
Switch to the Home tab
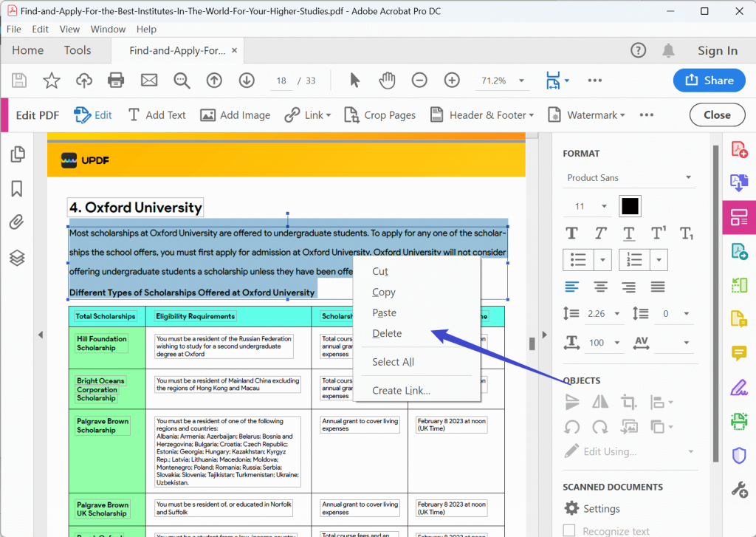tap(27, 50)
